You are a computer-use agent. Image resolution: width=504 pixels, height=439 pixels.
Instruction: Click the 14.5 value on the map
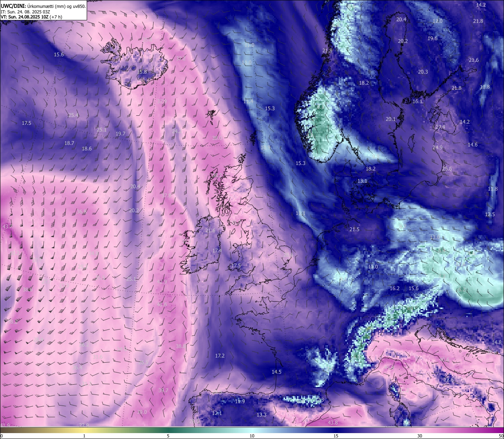[276, 372]
